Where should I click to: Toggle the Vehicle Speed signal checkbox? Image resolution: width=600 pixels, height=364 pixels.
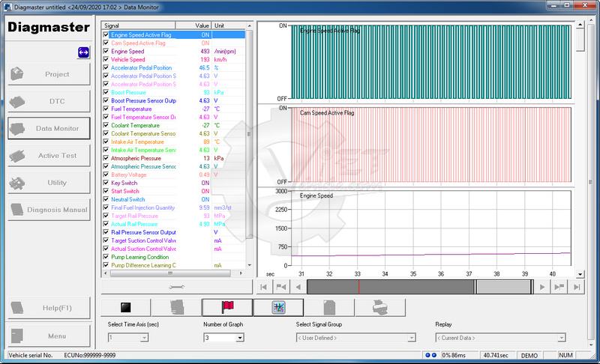pos(106,59)
